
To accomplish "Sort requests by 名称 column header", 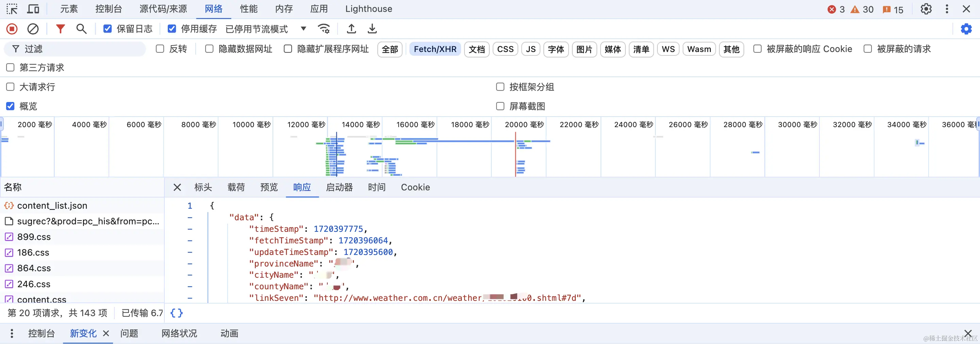I will (82, 187).
